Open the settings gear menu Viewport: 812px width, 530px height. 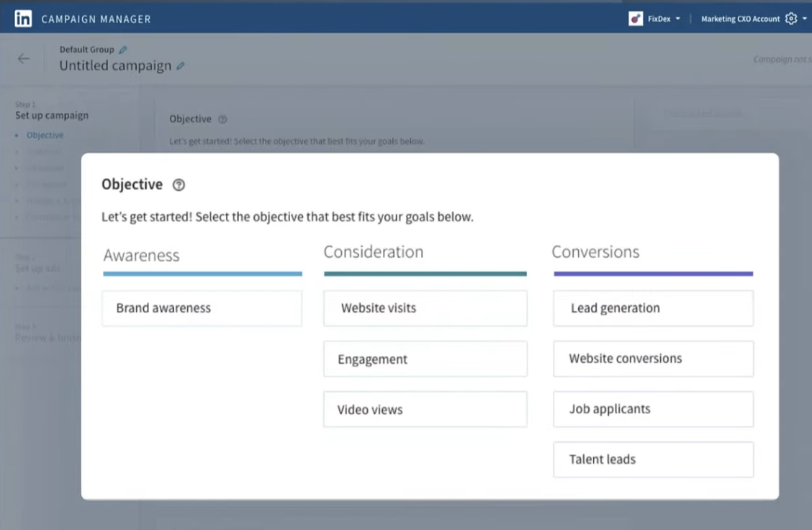click(791, 19)
